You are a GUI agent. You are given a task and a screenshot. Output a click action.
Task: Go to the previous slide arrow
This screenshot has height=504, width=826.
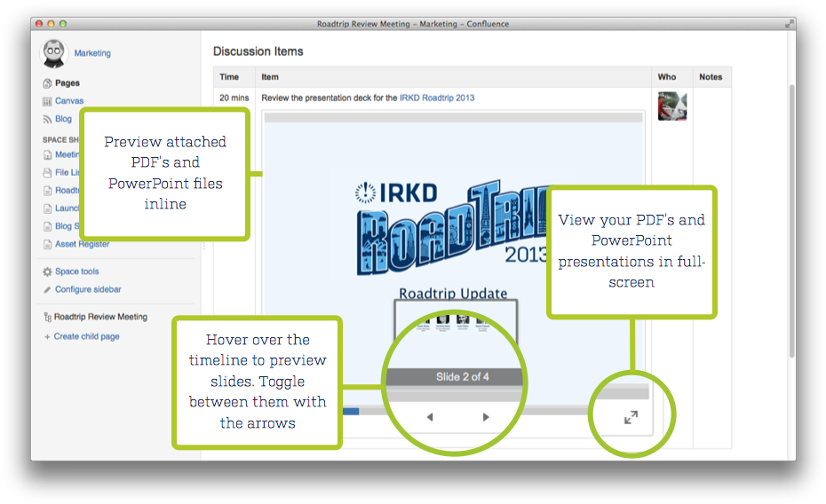click(x=430, y=417)
